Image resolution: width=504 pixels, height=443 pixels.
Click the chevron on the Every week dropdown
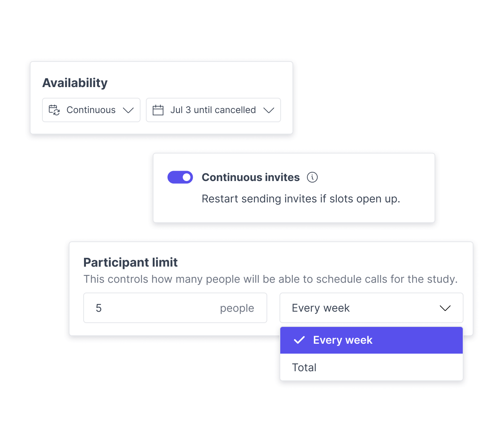(445, 308)
